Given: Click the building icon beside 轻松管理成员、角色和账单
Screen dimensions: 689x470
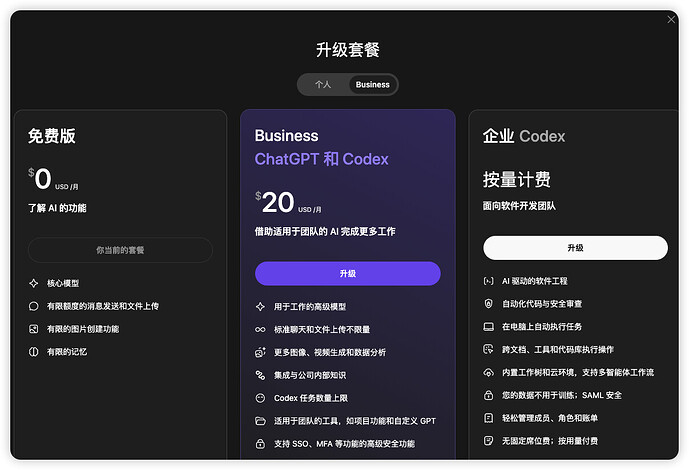Looking at the screenshot, I should click(488, 418).
